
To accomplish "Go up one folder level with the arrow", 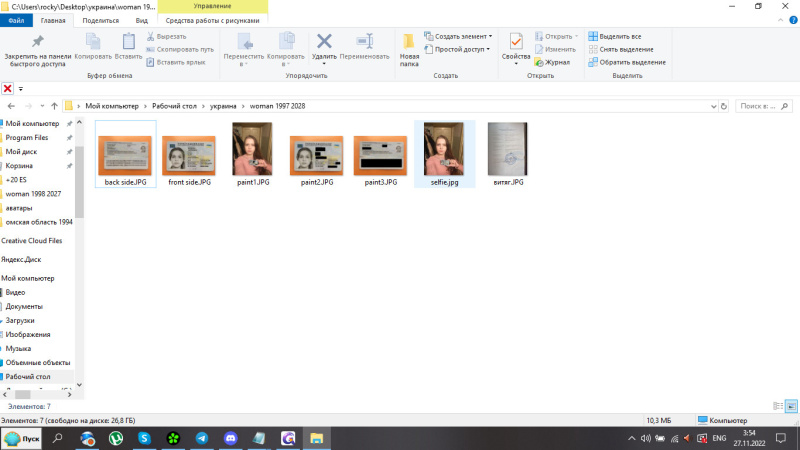I will pos(54,106).
